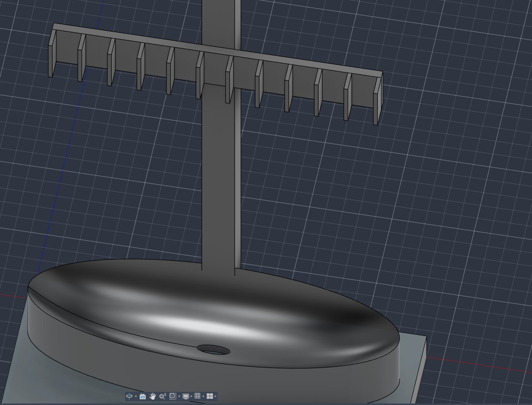
Task: Click the Zoom Window fit icon
Action: [x=173, y=396]
